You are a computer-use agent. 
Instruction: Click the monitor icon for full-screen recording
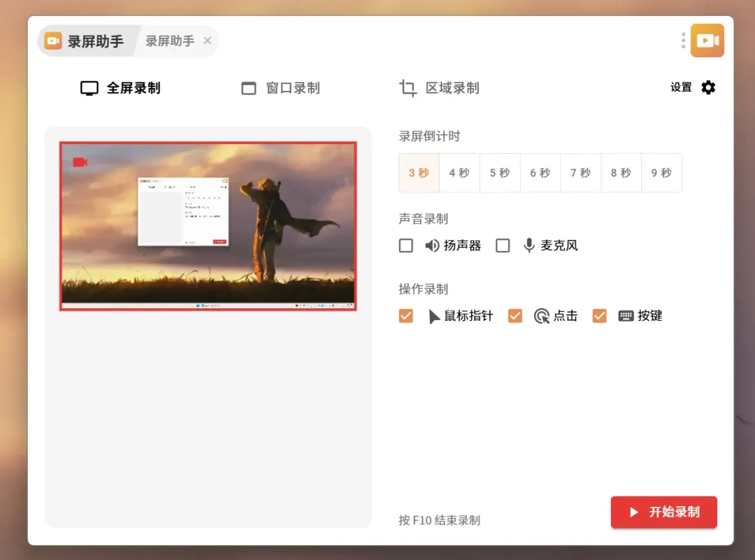click(89, 88)
